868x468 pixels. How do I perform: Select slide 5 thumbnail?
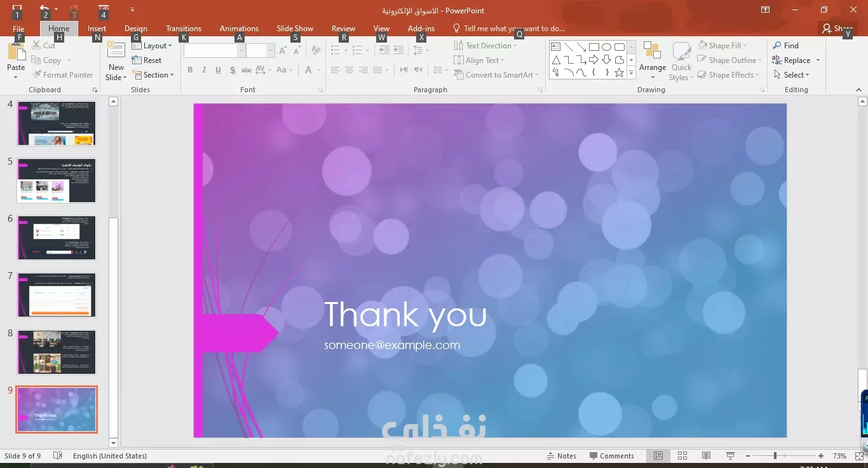[x=57, y=181]
